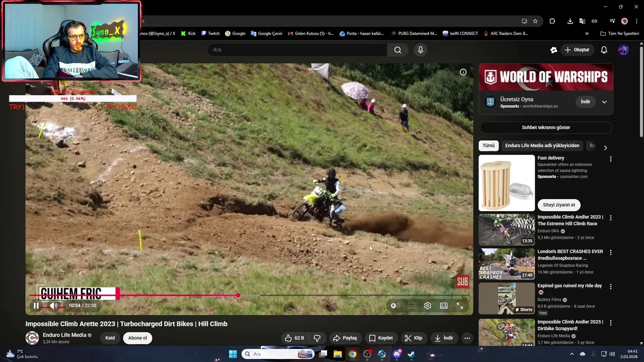Image resolution: width=644 pixels, height=362 pixels.
Task: Open the World of Warships ad banner
Action: point(546,77)
